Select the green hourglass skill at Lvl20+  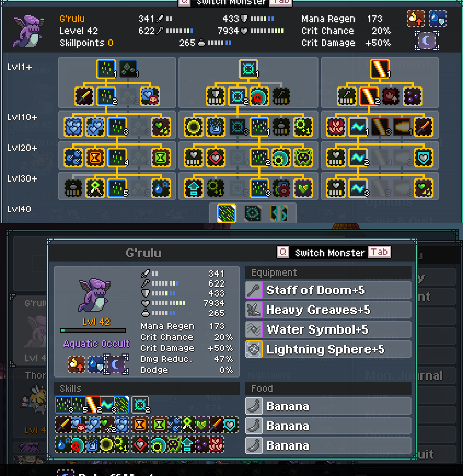[x=161, y=158]
